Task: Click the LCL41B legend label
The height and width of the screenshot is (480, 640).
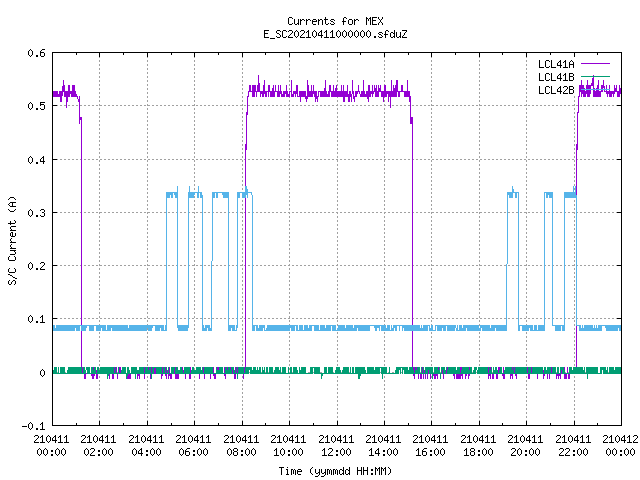Action: [556, 77]
